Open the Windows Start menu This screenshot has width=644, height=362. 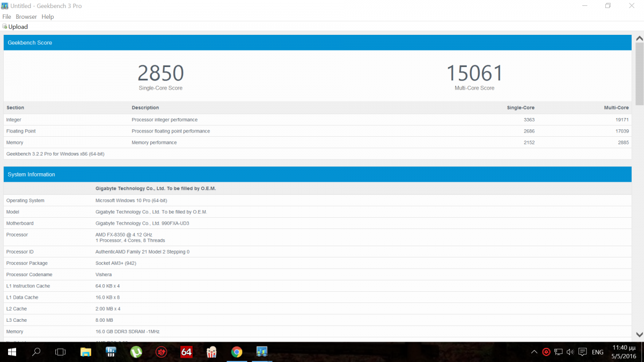coord(11,352)
